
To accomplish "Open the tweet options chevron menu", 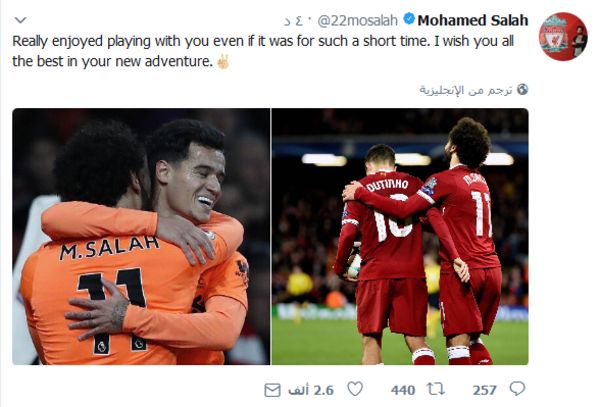I will coord(20,20).
